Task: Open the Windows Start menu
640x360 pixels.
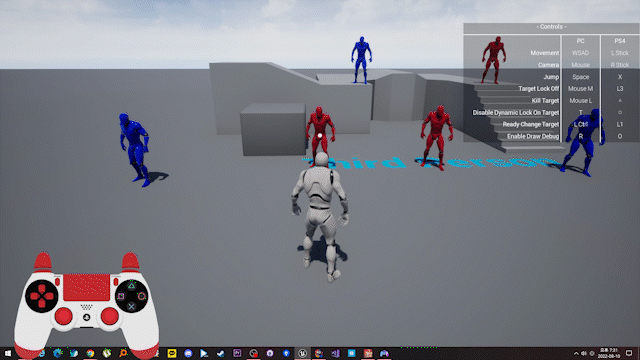Action: 8,353
